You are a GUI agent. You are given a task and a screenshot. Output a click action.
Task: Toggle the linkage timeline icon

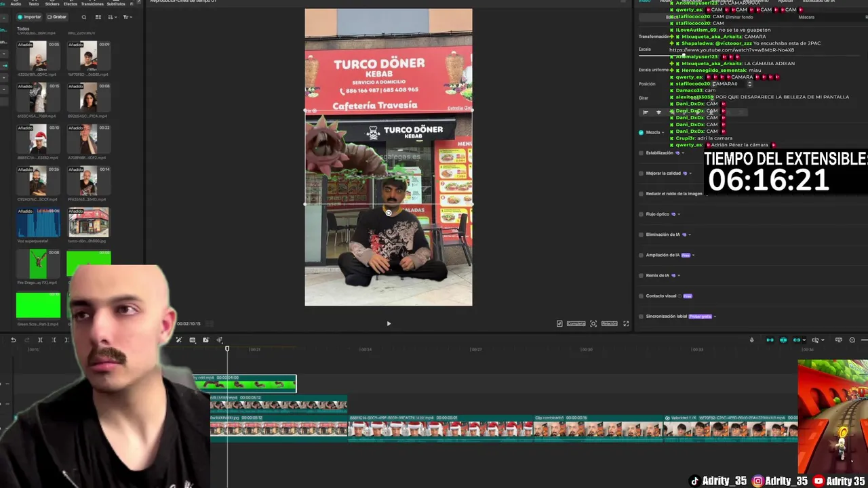[797, 340]
